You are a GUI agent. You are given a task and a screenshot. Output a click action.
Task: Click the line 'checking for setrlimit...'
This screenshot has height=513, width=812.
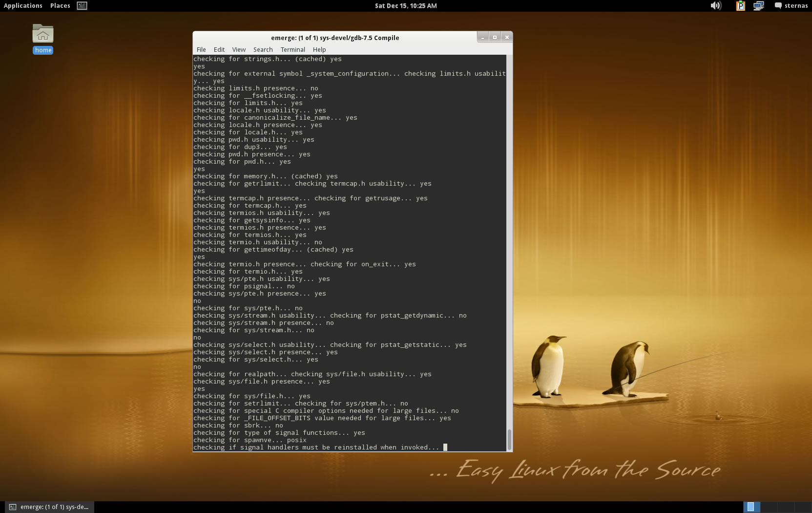click(x=301, y=403)
